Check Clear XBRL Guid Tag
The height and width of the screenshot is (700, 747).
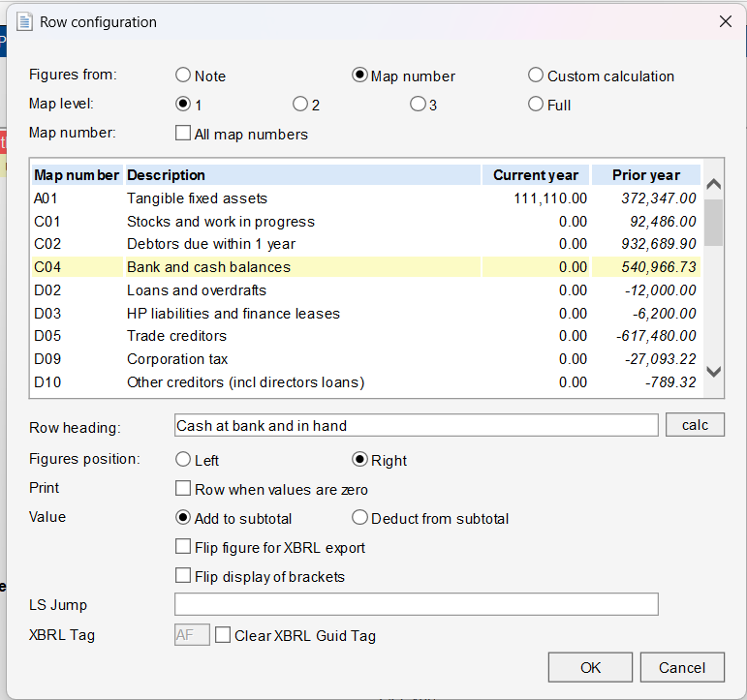click(x=223, y=635)
